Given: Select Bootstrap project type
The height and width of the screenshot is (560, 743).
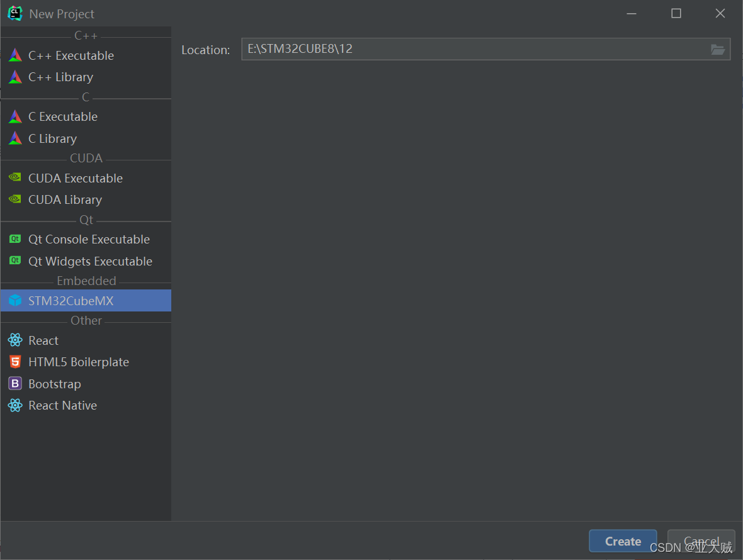Looking at the screenshot, I should coord(86,384).
